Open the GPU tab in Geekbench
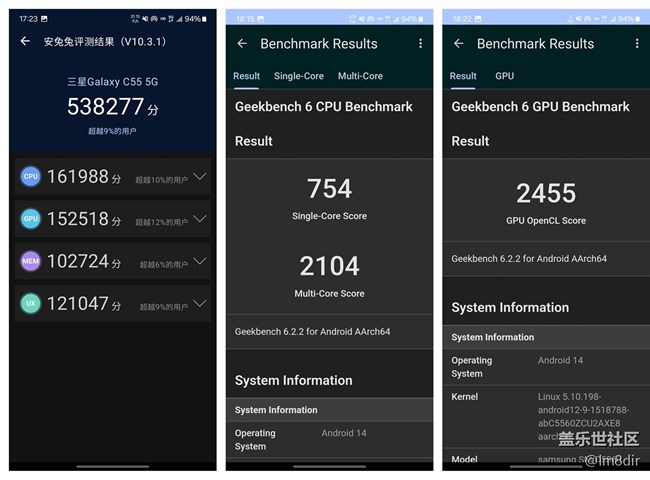Screen dimensions: 650x480 pyautogui.click(x=504, y=76)
